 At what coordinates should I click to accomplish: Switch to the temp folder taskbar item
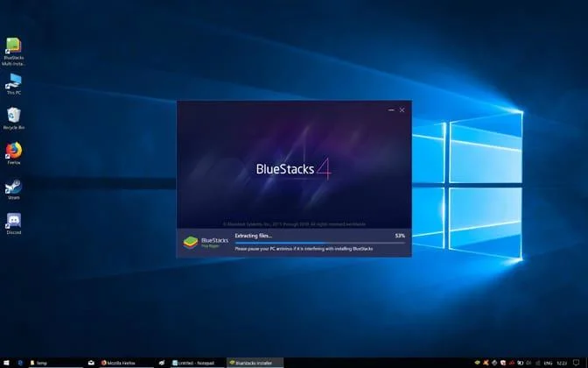tap(56, 363)
